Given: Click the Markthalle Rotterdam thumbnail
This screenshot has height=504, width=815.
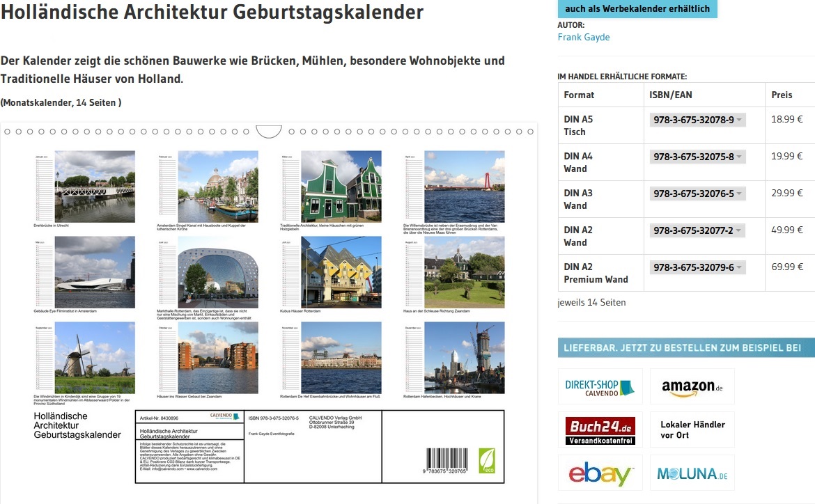Looking at the screenshot, I should click(218, 272).
